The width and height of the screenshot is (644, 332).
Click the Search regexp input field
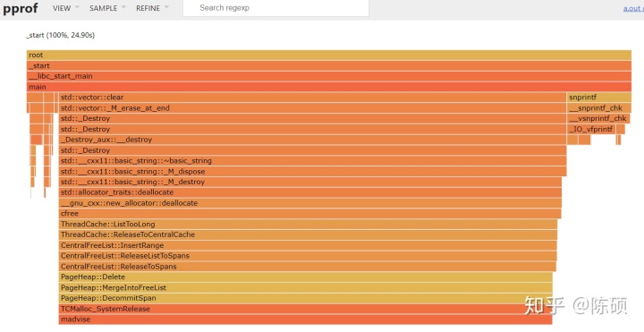click(275, 8)
